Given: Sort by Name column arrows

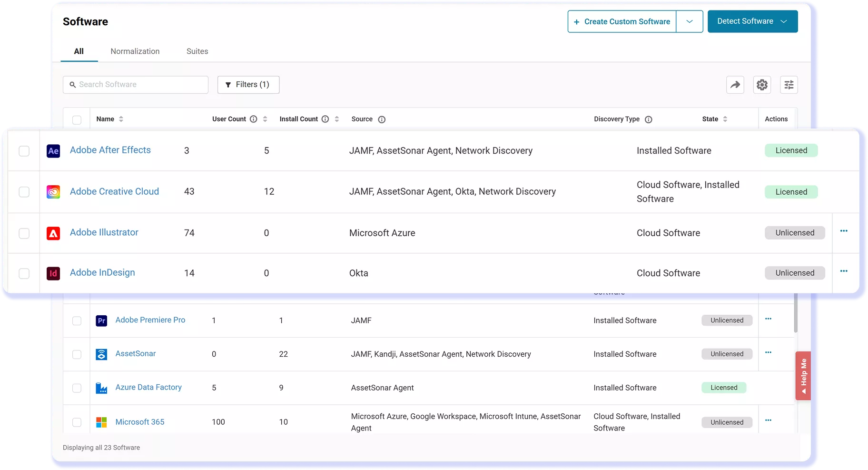Looking at the screenshot, I should pos(121,119).
